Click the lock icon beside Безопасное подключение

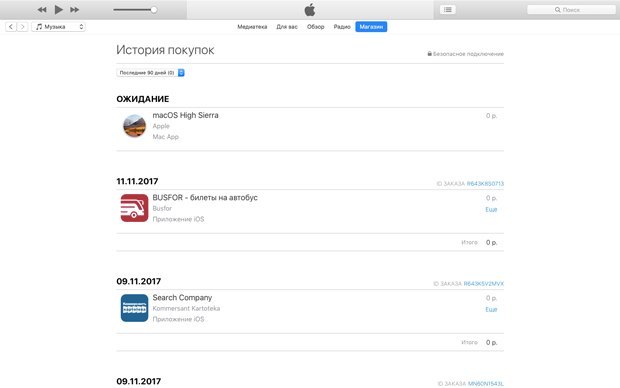(x=429, y=53)
